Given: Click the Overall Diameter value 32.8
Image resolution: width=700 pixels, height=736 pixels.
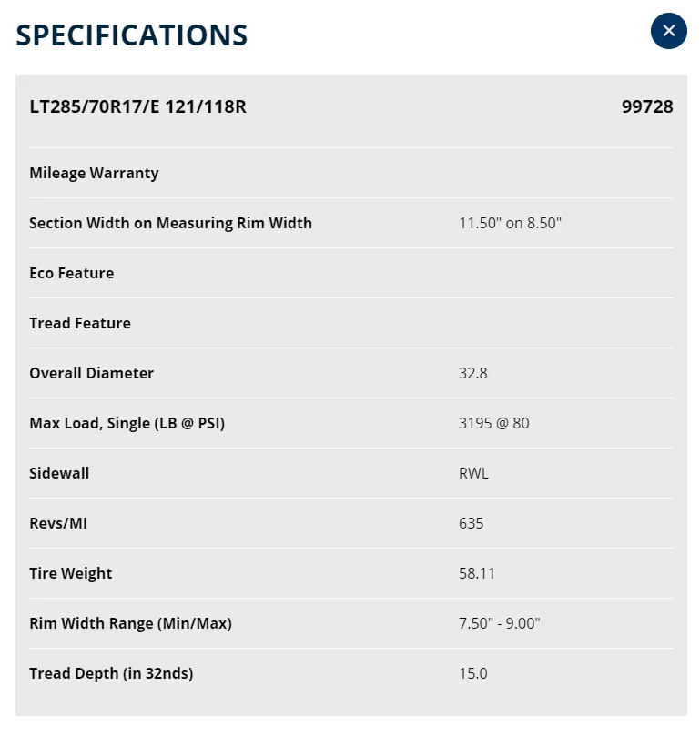Looking at the screenshot, I should click(472, 373).
